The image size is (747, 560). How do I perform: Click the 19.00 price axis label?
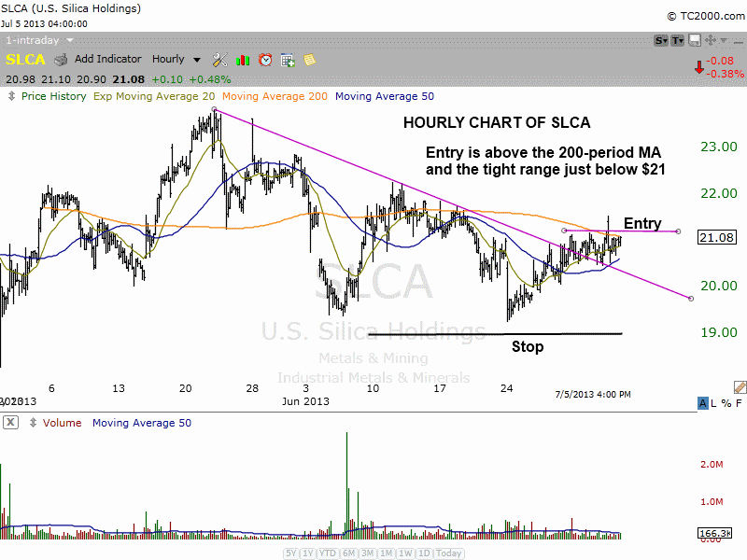point(718,332)
